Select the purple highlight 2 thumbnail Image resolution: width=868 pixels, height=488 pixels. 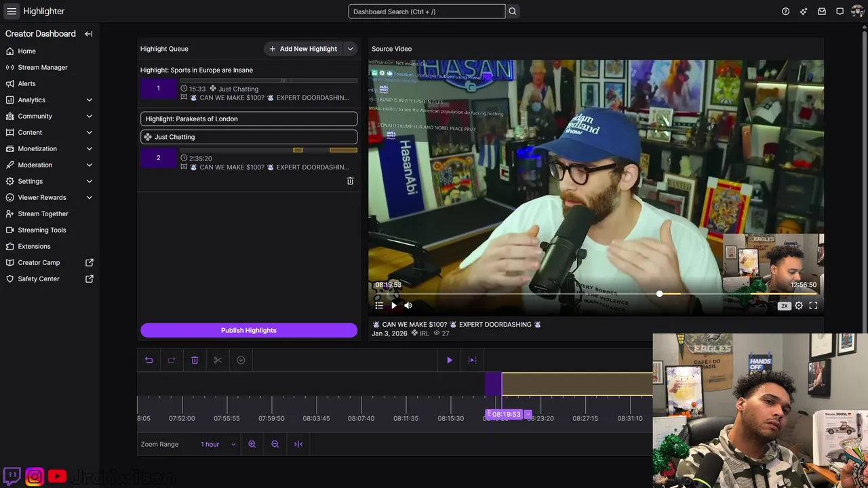coord(159,158)
